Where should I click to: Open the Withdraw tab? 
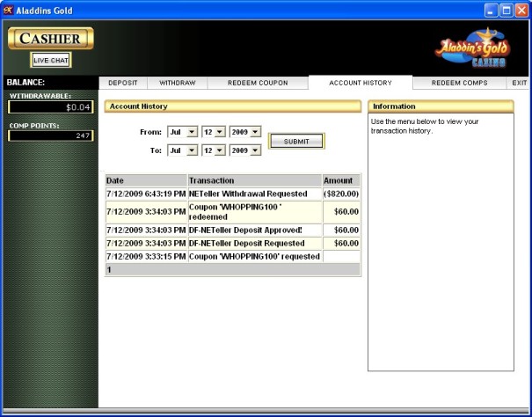[178, 83]
